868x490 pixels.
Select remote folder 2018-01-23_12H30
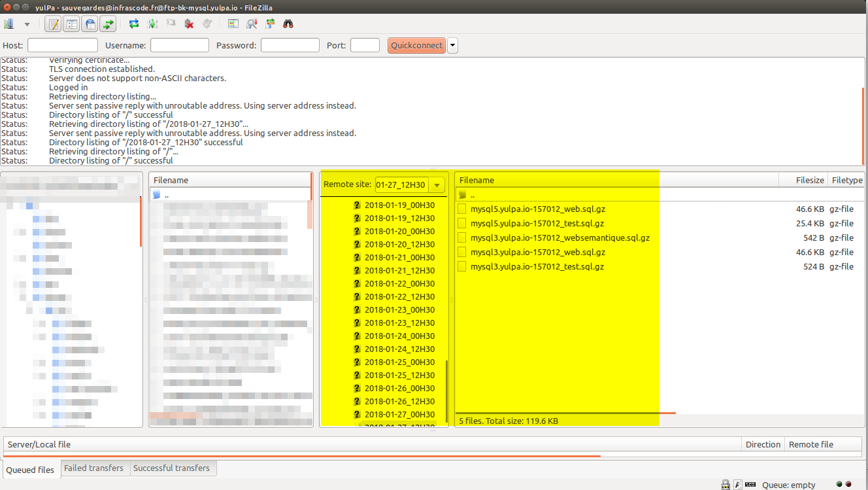pyautogui.click(x=399, y=323)
